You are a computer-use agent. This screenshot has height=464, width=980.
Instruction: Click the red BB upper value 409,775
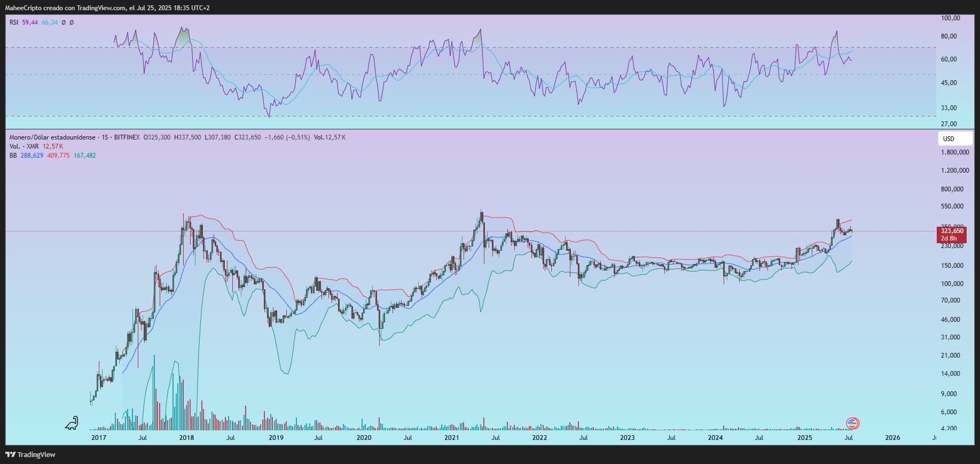[58, 156]
